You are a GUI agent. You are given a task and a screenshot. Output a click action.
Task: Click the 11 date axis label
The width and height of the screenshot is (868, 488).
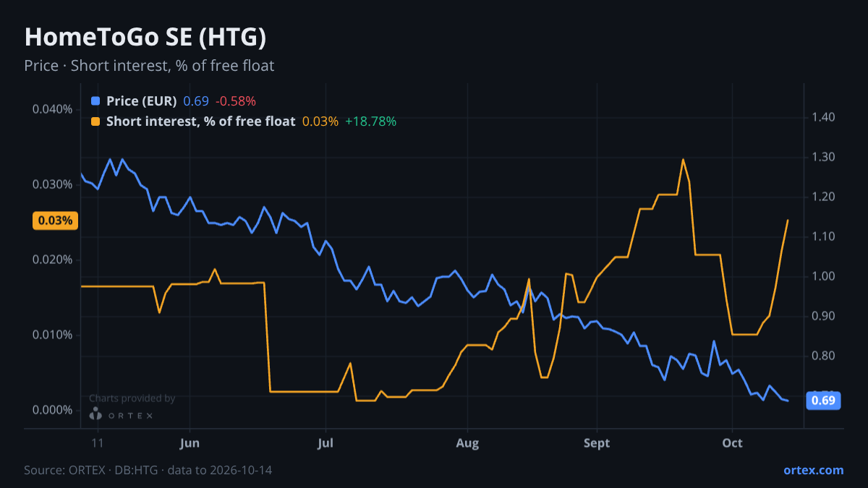(x=98, y=443)
